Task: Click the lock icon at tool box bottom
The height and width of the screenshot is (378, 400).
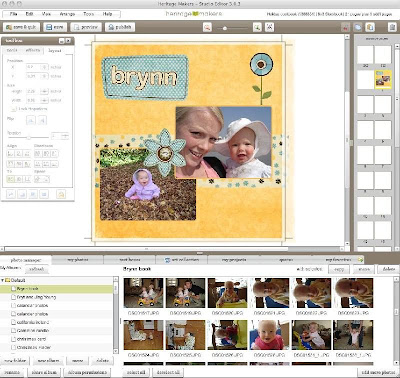Action: coord(61,194)
